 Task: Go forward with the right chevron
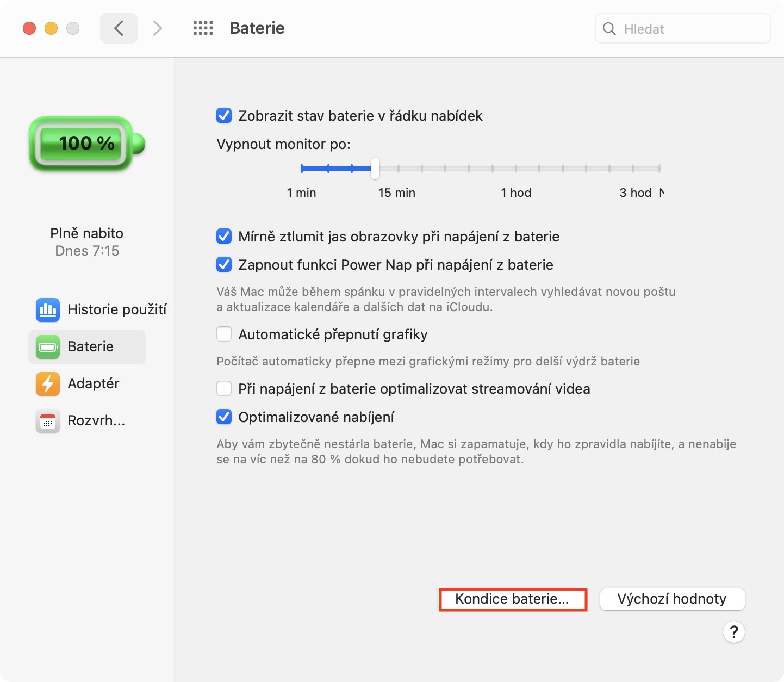[158, 28]
